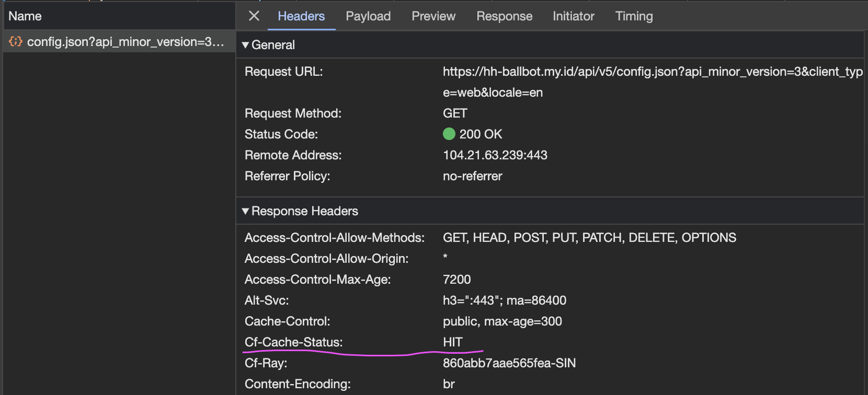Screen dimensions: 868x395
Task: Click the Access-Control-Allow-Methods value
Action: 589,238
